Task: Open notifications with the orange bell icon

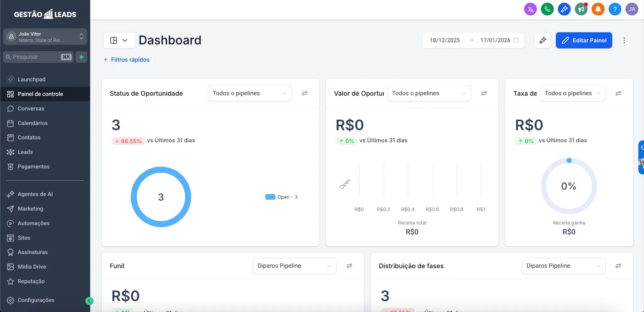Action: tap(597, 9)
